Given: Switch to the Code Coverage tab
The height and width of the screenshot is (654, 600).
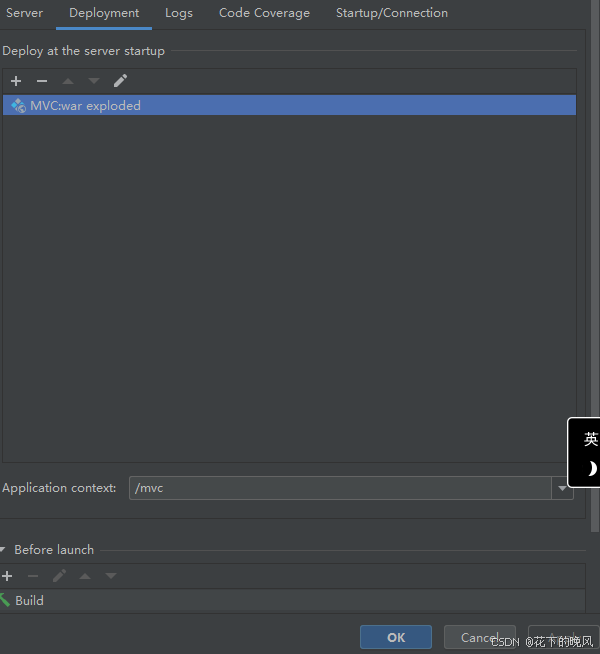Looking at the screenshot, I should [264, 13].
